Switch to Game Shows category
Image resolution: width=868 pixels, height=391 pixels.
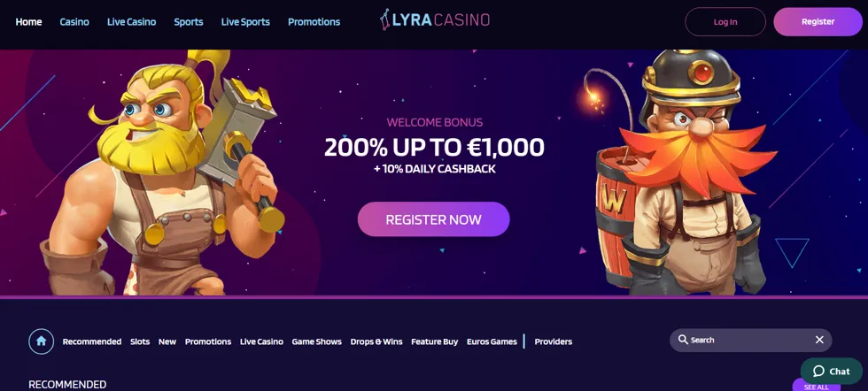coord(317,341)
